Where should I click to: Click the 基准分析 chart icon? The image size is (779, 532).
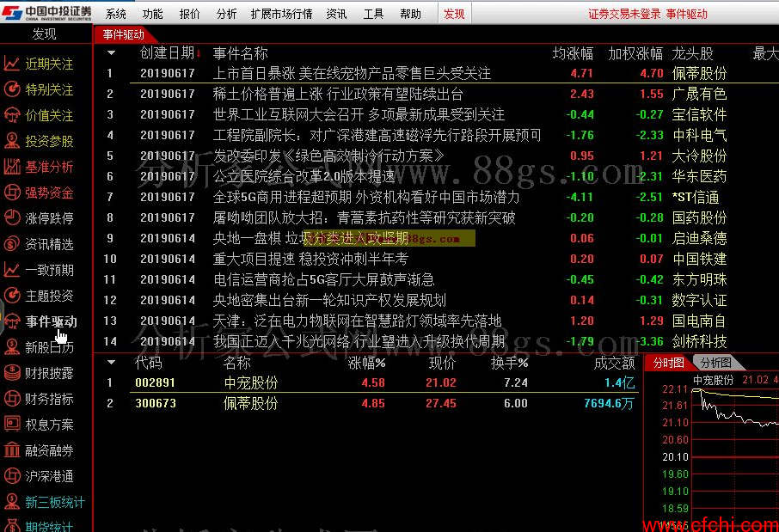coord(11,167)
